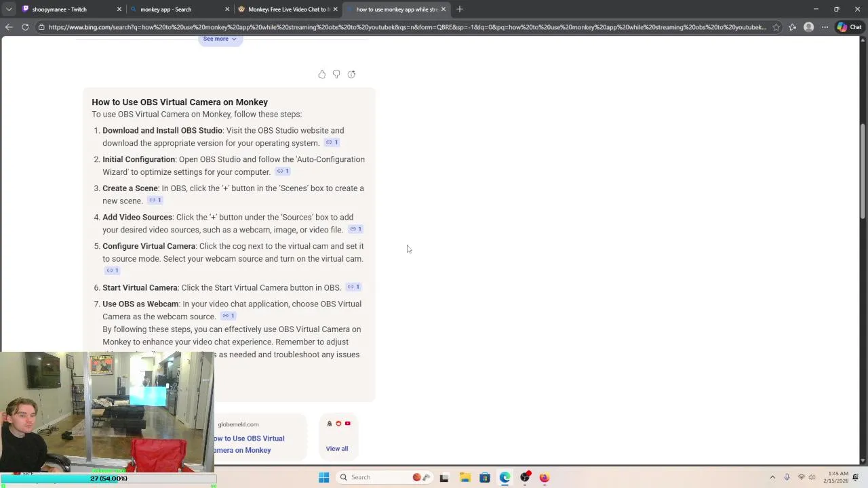Click the webcam overlay thumbnail
This screenshot has width=868, height=488.
pyautogui.click(x=107, y=412)
